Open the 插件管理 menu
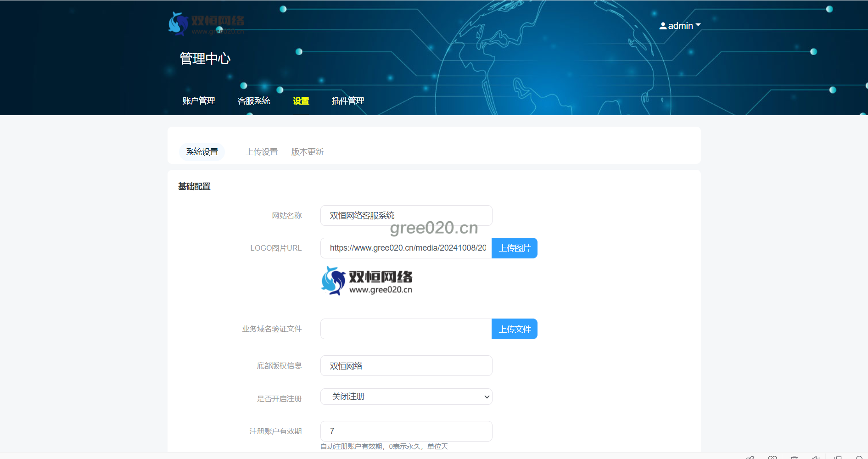 [348, 101]
